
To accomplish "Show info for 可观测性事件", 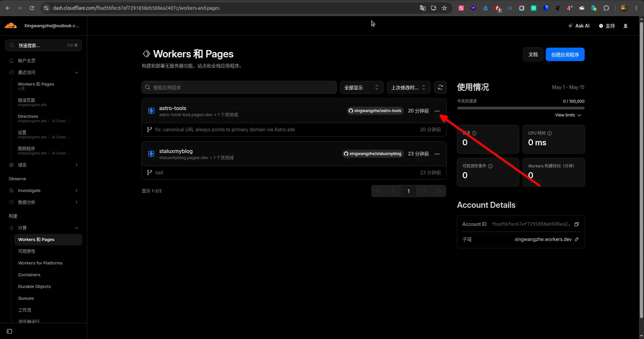I will (490, 166).
